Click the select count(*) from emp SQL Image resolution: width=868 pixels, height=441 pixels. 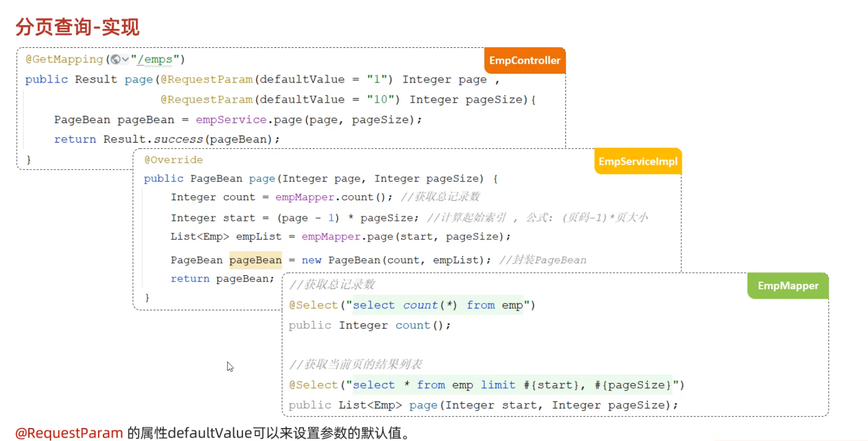[438, 305]
